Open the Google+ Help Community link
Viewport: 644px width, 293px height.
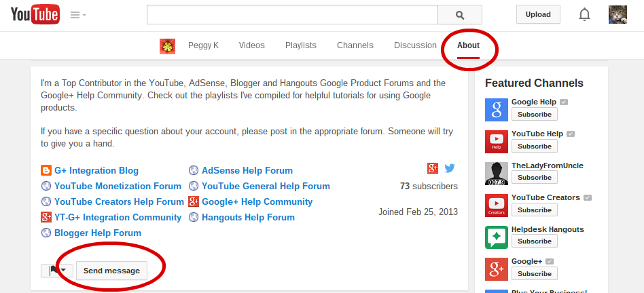(x=257, y=201)
